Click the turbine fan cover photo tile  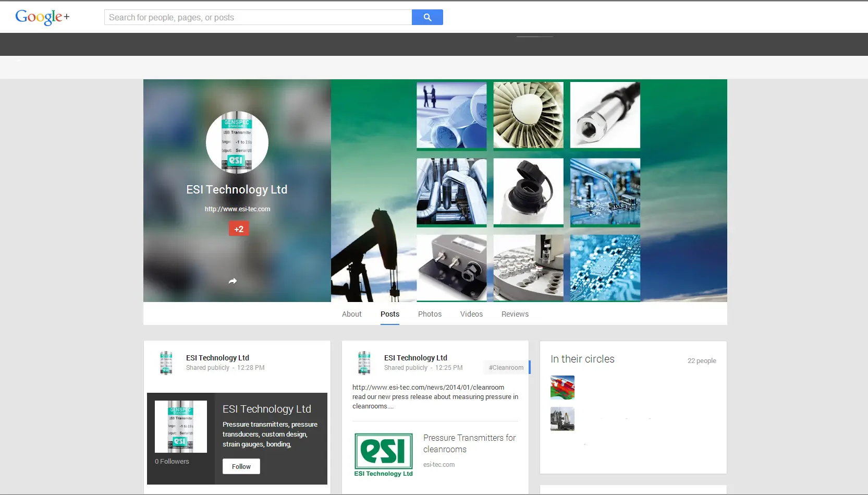[x=528, y=115]
